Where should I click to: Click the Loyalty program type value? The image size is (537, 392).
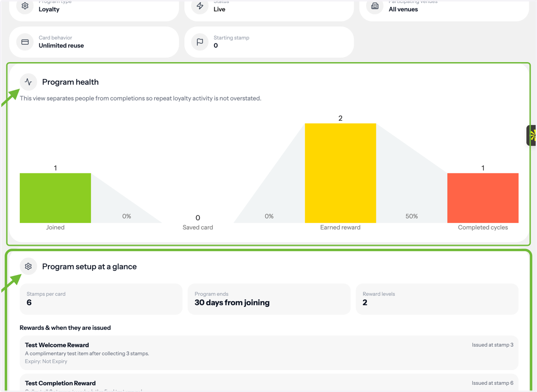pyautogui.click(x=49, y=9)
